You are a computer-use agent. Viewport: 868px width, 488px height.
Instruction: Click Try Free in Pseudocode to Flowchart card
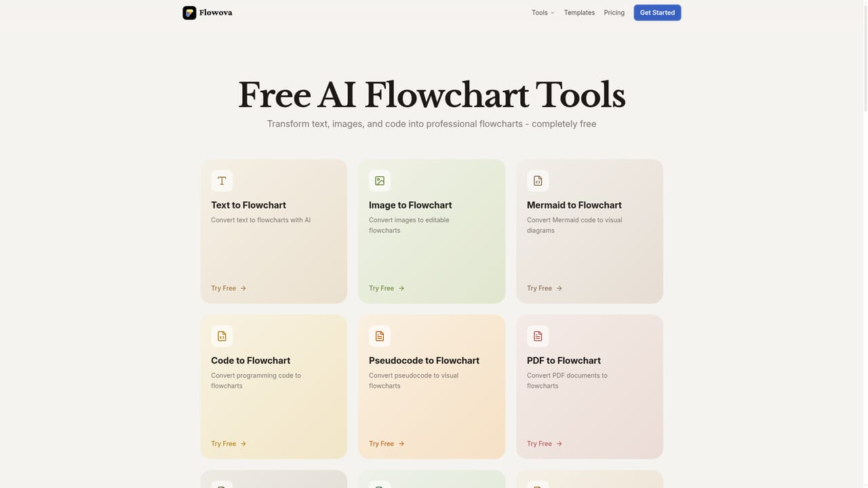tap(387, 444)
